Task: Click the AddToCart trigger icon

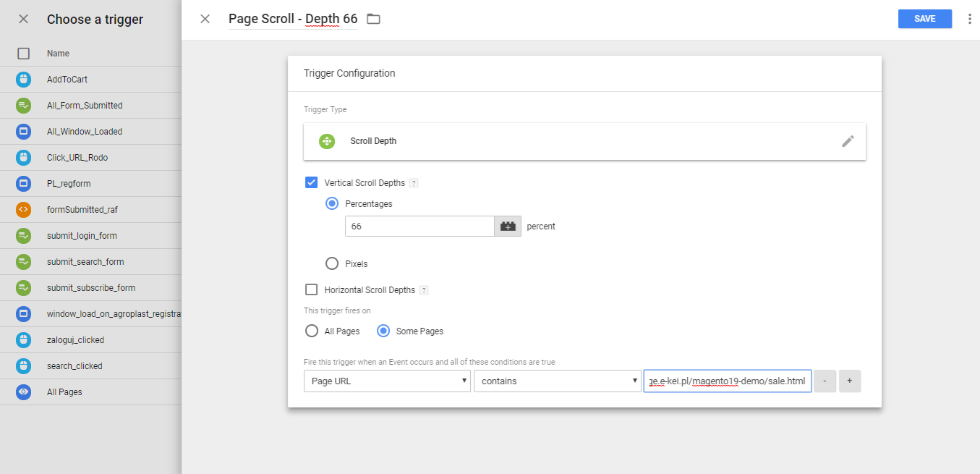Action: pos(23,80)
